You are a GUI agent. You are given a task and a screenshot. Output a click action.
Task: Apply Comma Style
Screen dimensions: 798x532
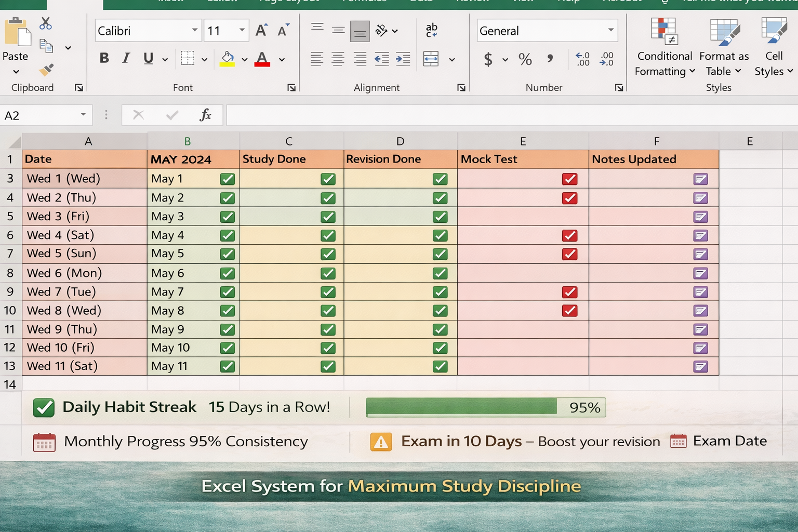(x=550, y=59)
